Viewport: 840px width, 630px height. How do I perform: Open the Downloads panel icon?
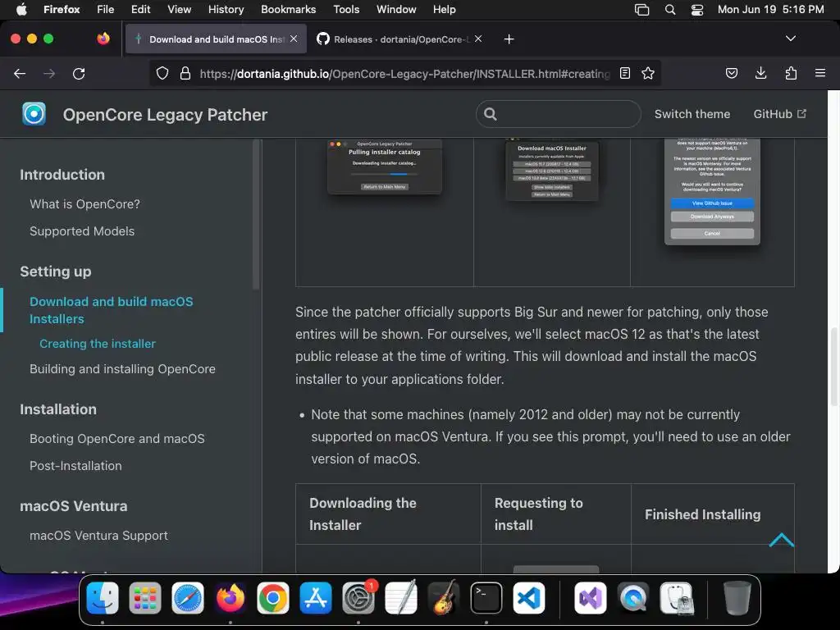(760, 73)
